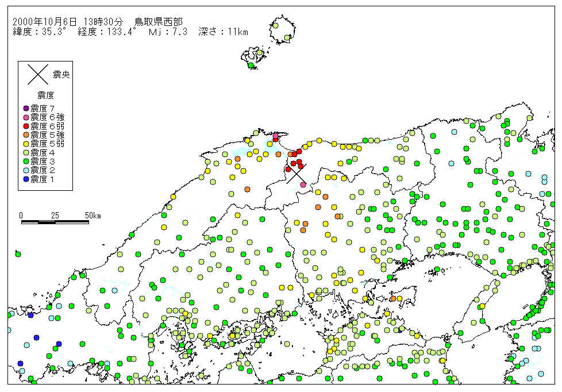Click the "震度１" legend text label
The height and width of the screenshot is (392, 562).
point(43,179)
